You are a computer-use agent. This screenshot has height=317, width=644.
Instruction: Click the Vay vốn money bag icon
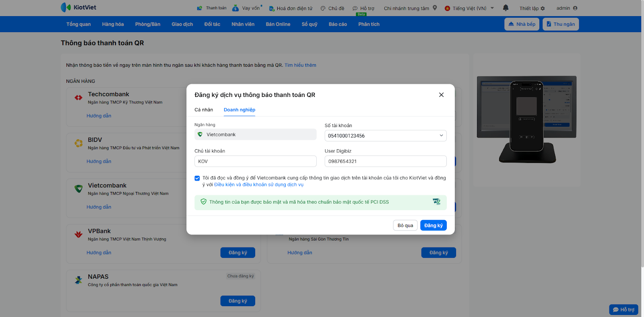pos(235,8)
